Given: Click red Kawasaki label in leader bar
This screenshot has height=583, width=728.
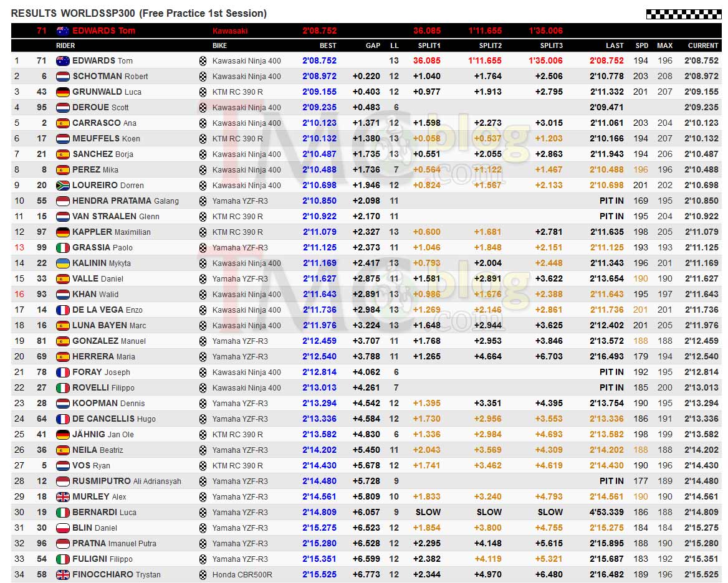Looking at the screenshot, I should click(230, 31).
